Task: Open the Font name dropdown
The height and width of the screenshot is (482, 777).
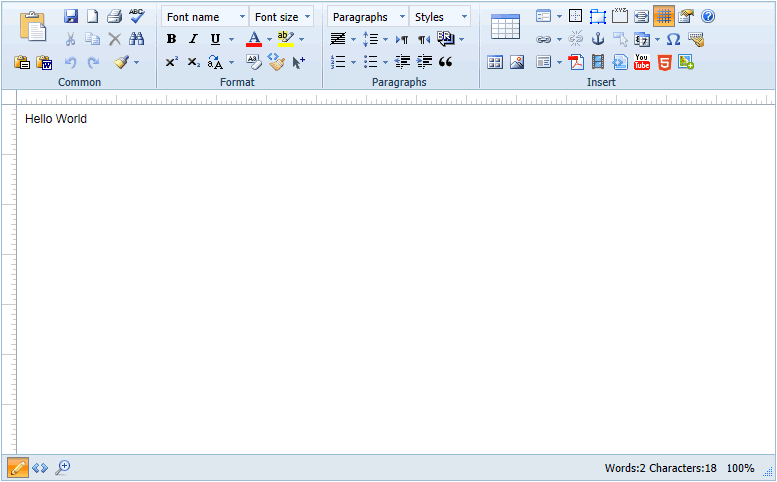Action: coord(205,17)
